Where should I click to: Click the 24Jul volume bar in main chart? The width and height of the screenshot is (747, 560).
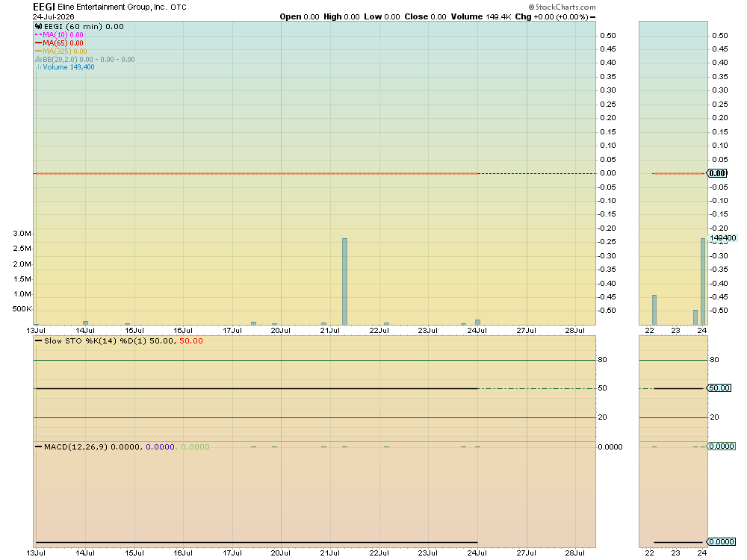point(478,323)
